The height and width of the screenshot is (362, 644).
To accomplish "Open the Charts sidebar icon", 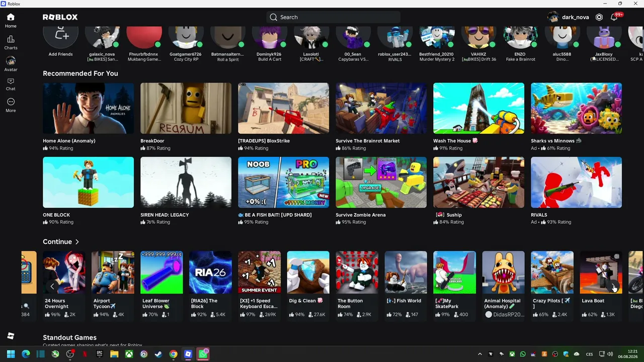I will pyautogui.click(x=11, y=39).
